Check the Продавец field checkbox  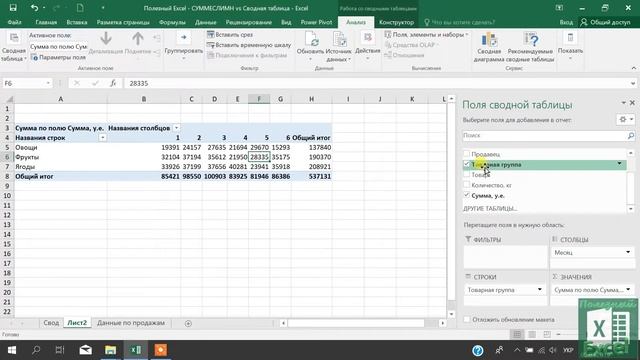467,154
